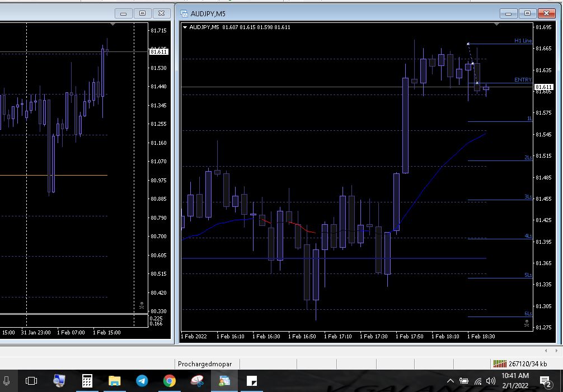
Task: Click the Task View taskbar icon
Action: coord(31,381)
